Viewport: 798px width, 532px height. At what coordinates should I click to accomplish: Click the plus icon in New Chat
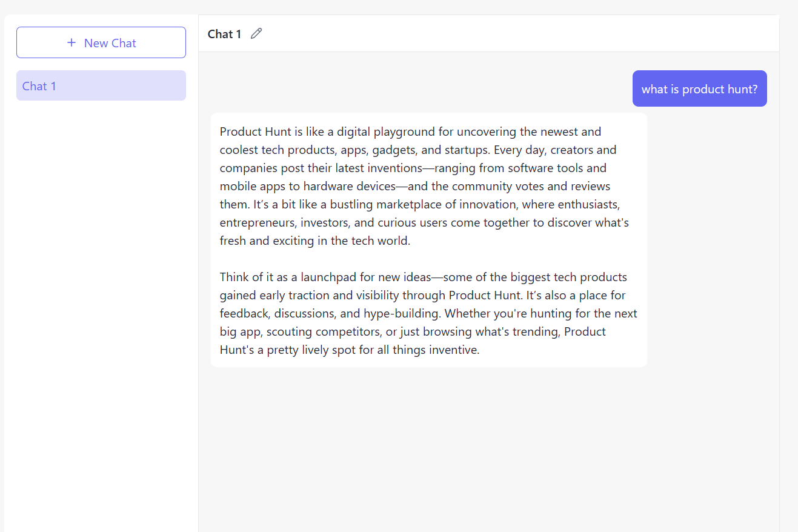71,42
